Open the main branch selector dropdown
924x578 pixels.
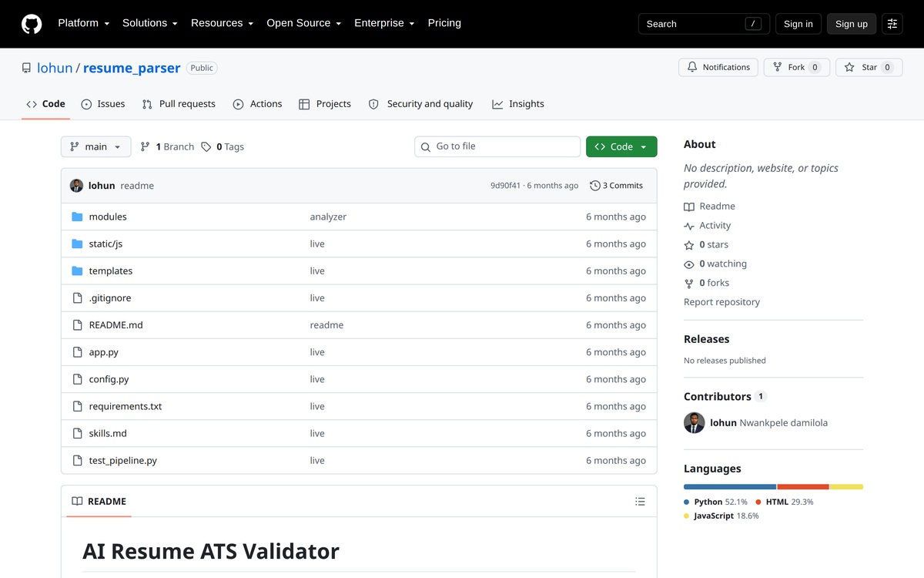(x=95, y=146)
